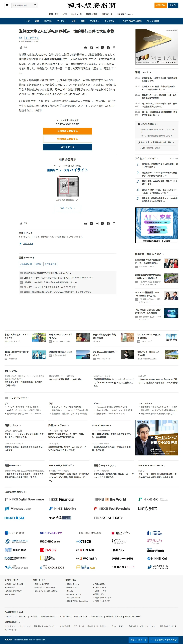Viewport: 183px width, 644px height.
Task: Share to note icon above 関連トピック
Action: (x=97, y=224)
